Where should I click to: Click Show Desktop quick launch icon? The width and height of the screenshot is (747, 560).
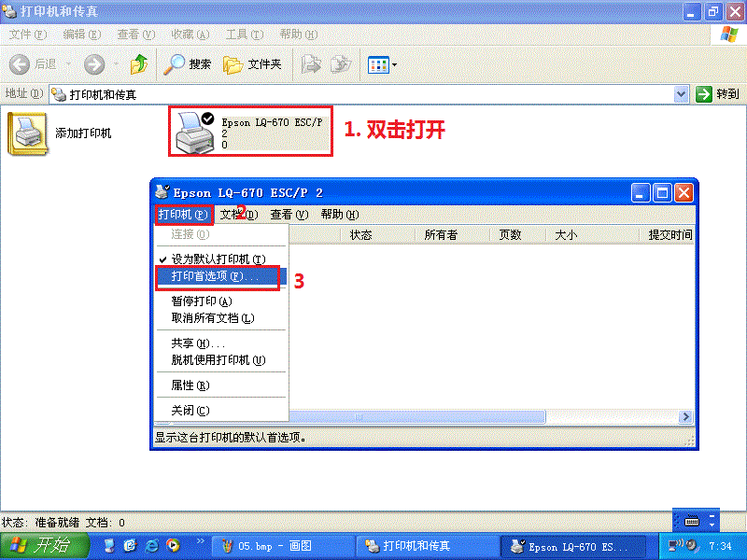point(109,546)
